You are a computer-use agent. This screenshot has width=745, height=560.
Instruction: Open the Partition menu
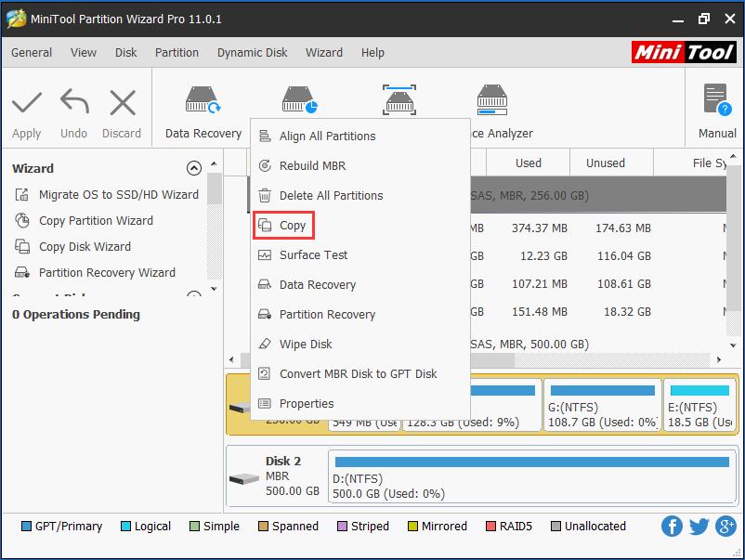[176, 52]
